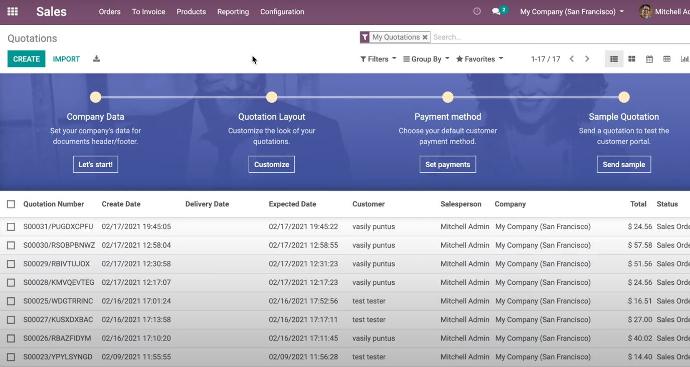The image size is (690, 367).
Task: Click the download export icon
Action: pyautogui.click(x=96, y=59)
